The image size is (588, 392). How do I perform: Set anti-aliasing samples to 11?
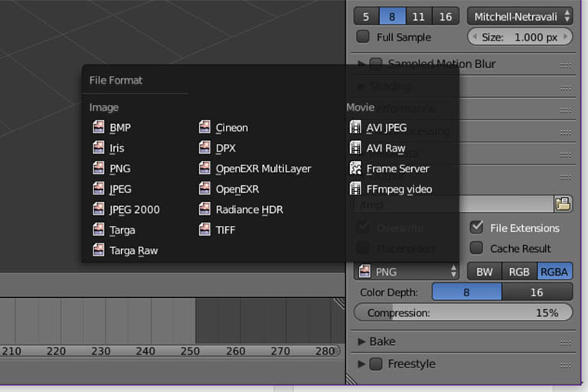[419, 17]
